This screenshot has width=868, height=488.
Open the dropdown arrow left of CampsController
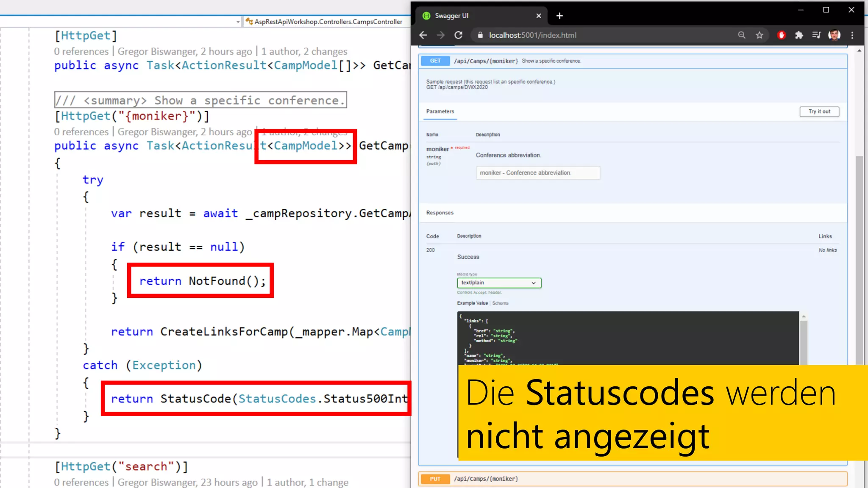tap(238, 22)
